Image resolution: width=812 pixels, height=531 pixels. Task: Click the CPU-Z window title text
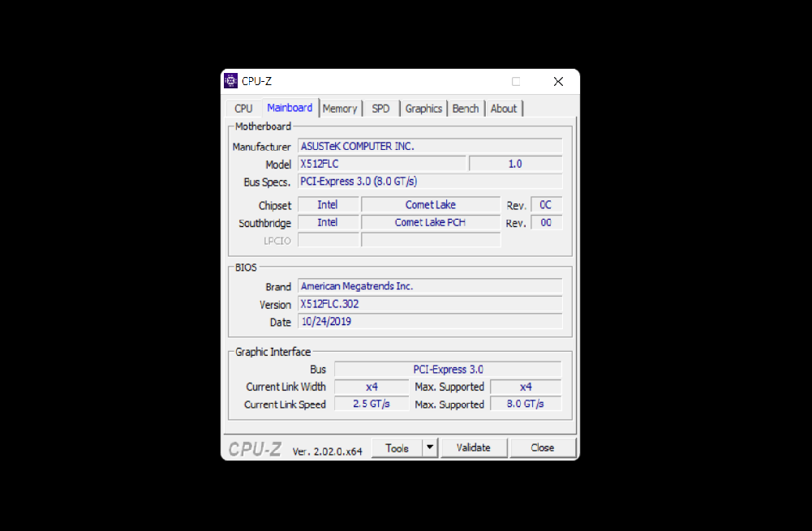(x=257, y=81)
